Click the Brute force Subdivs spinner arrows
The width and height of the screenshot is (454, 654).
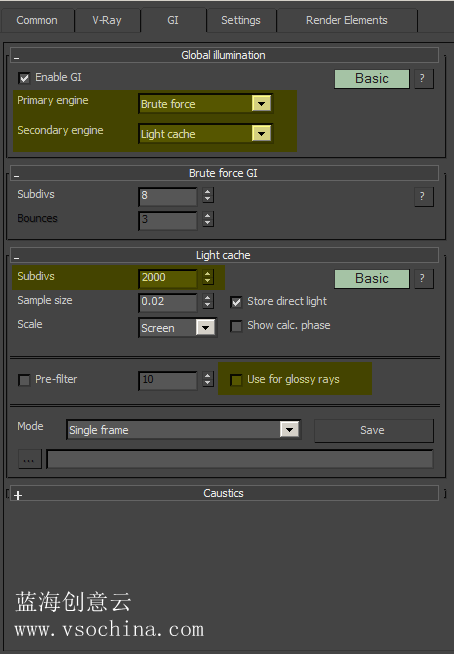208,195
